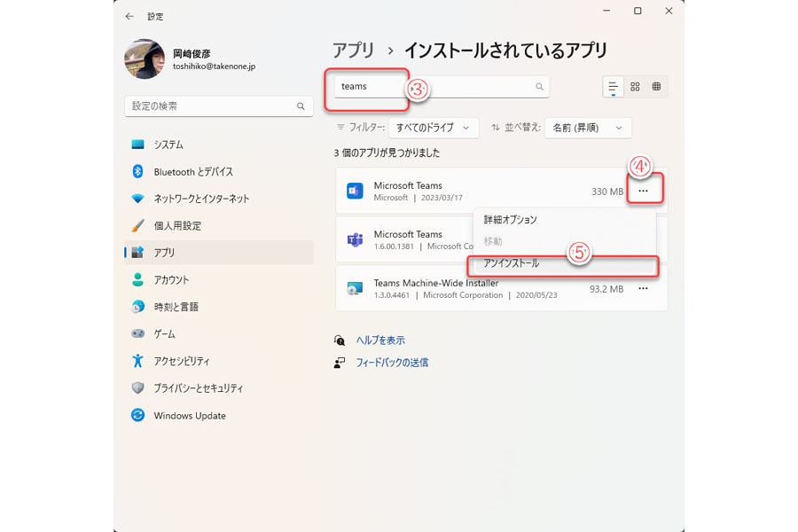Click the search magnifier in the app search box

539,87
